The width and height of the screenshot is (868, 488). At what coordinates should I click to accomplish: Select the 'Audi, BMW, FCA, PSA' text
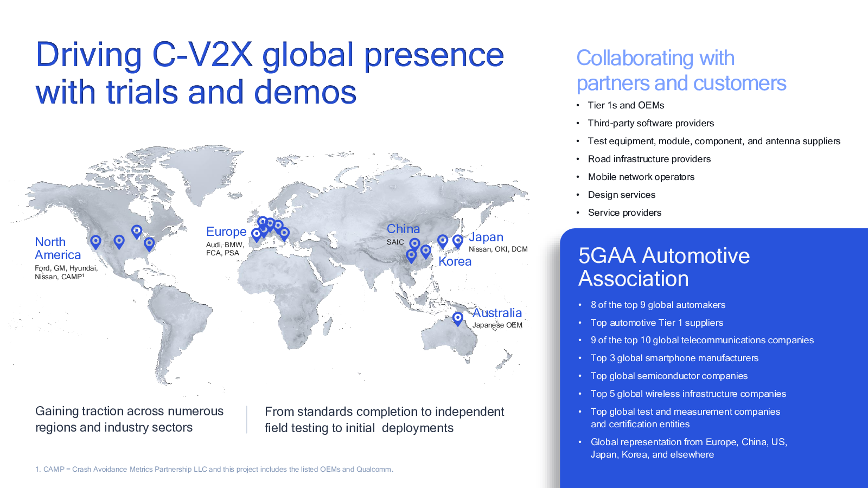tap(225, 249)
